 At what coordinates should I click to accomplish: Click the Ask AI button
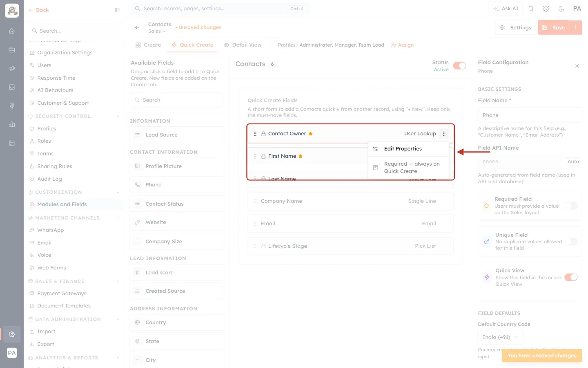(506, 9)
